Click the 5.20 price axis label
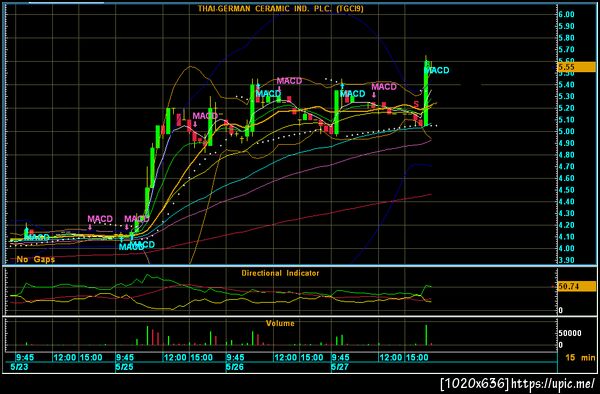Image resolution: width=600 pixels, height=394 pixels. click(567, 108)
